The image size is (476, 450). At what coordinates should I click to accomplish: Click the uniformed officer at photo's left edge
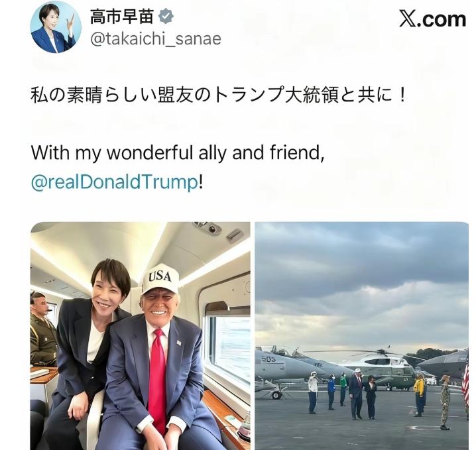[42, 329]
